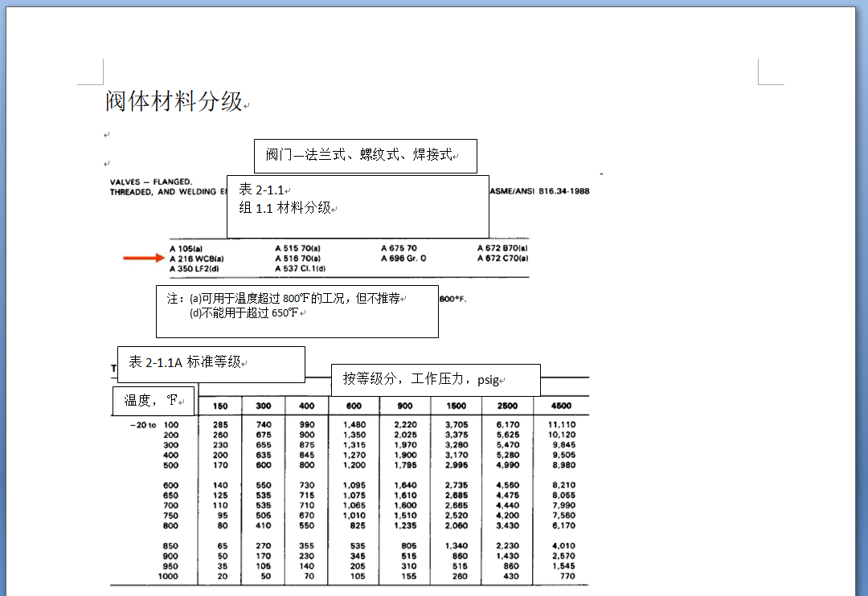Click the text box 按等级分，工作压力，psig
Image resolution: width=868 pixels, height=596 pixels.
[436, 380]
